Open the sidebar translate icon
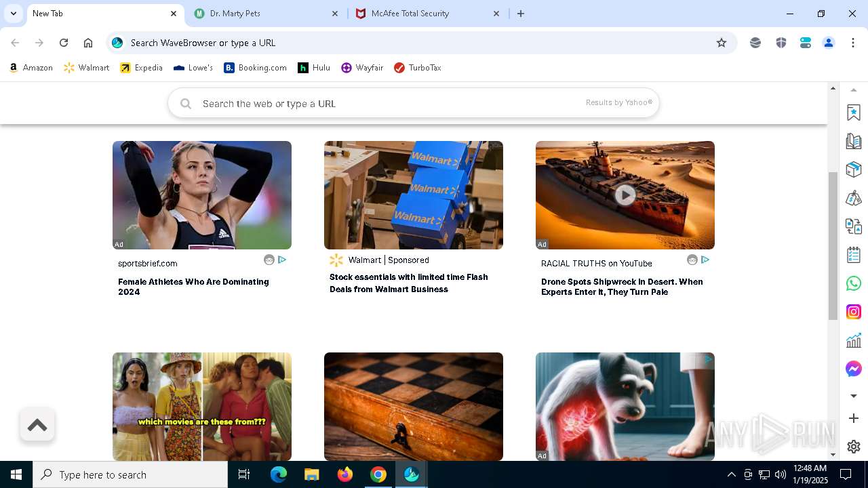Viewport: 868px width, 488px height. (854, 226)
